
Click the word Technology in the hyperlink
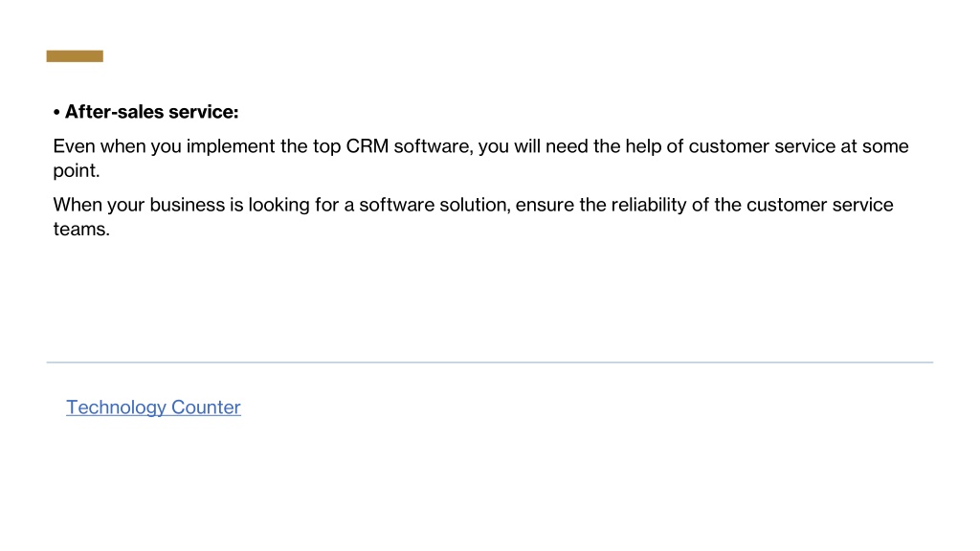(x=116, y=408)
